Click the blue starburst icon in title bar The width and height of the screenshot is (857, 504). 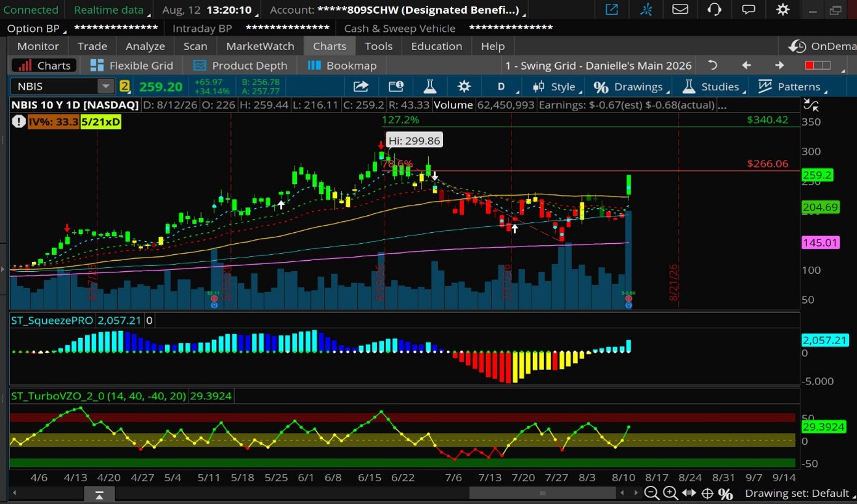tap(646, 10)
